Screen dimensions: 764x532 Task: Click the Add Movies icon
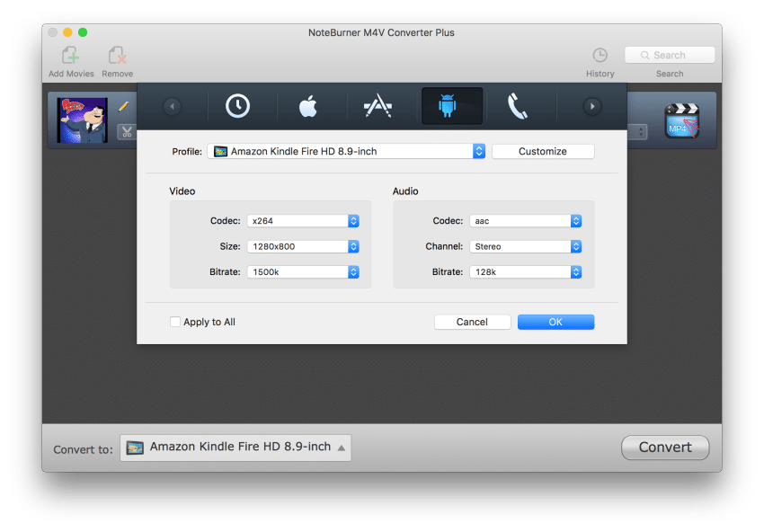click(x=70, y=56)
